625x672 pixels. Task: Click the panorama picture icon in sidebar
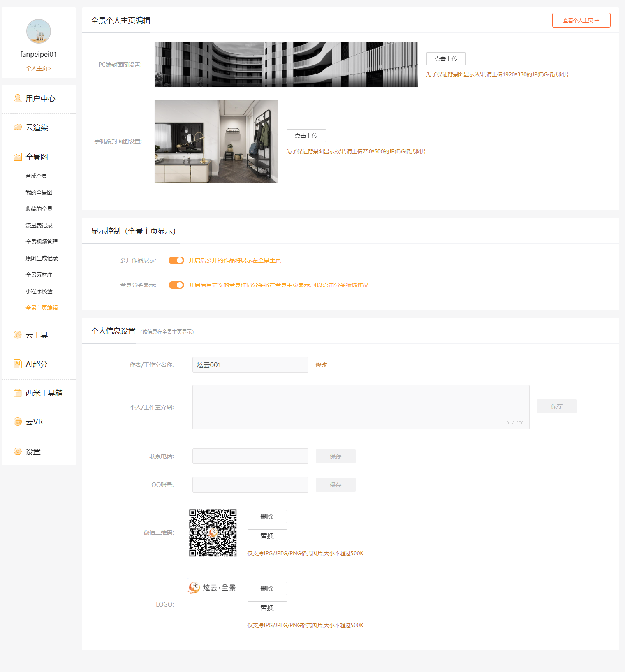18,157
